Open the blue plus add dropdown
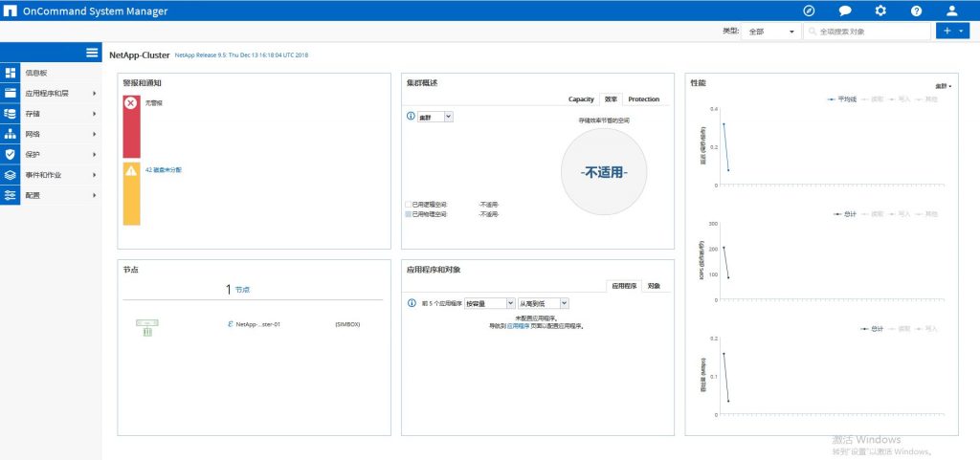 point(952,31)
